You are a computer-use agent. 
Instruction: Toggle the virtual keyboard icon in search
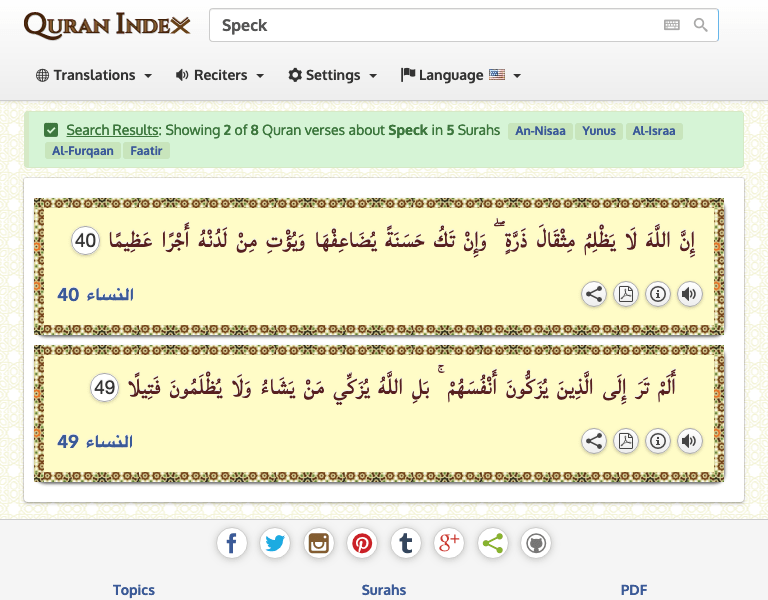pyautogui.click(x=672, y=25)
